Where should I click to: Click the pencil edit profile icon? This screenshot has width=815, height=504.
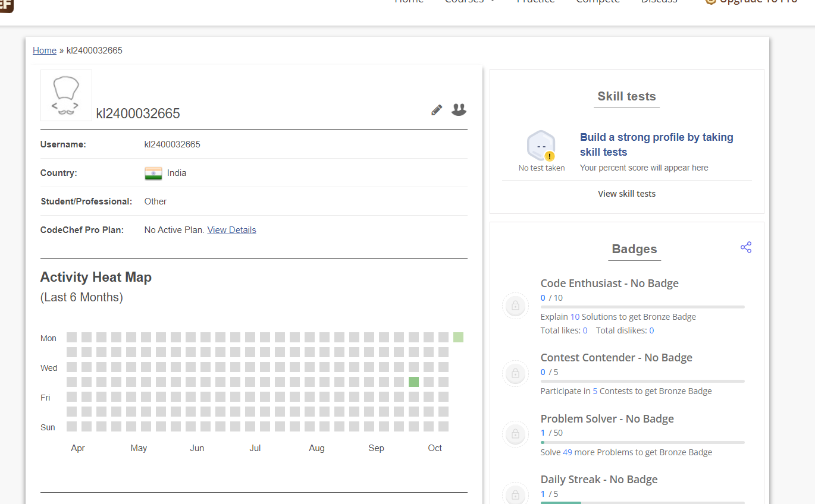click(x=437, y=110)
